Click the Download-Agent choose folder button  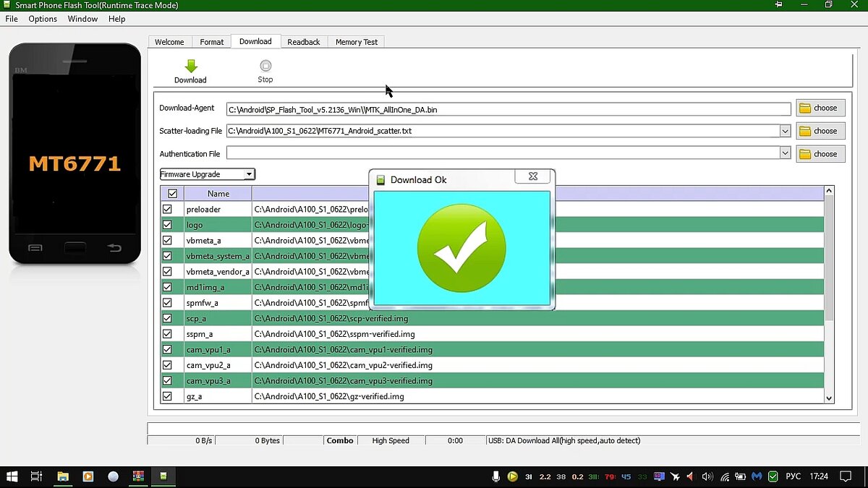coord(820,108)
